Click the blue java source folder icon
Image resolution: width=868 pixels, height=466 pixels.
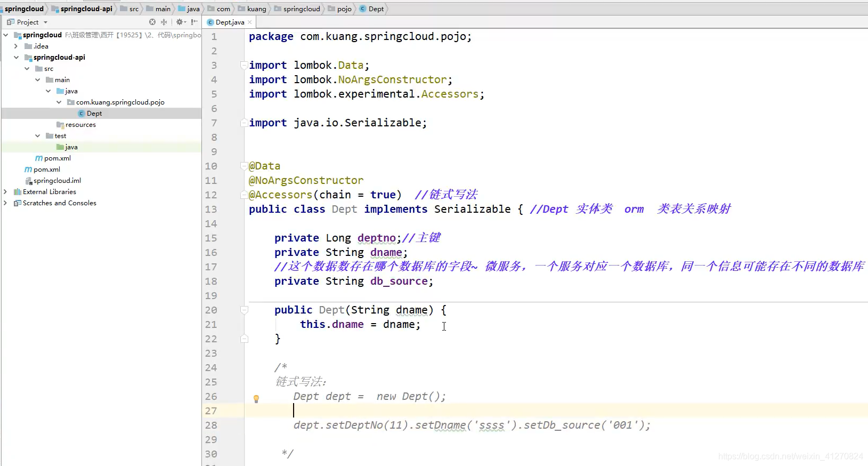tap(60, 91)
